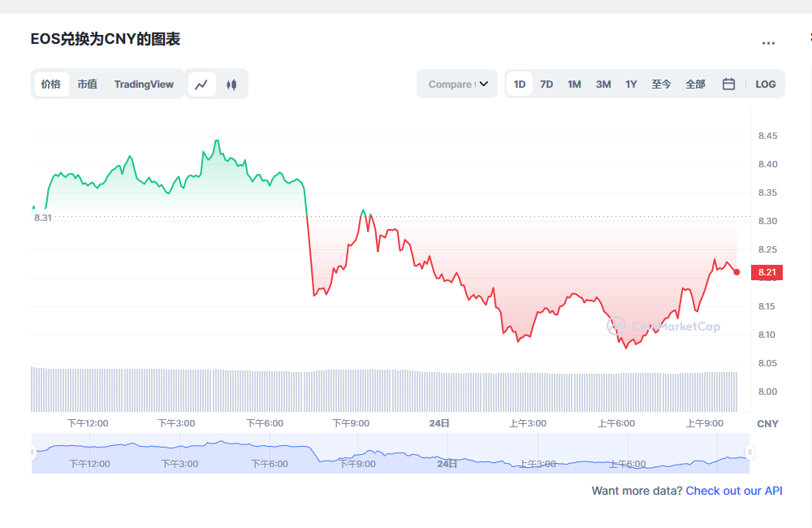Click the right handle of range slider
Viewport: 812px width, 528px height.
[x=749, y=452]
